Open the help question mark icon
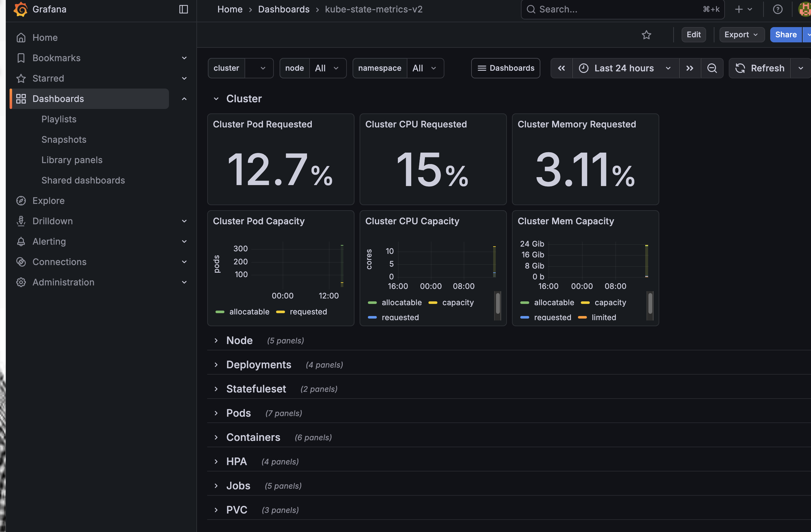The width and height of the screenshot is (811, 532). [x=777, y=9]
